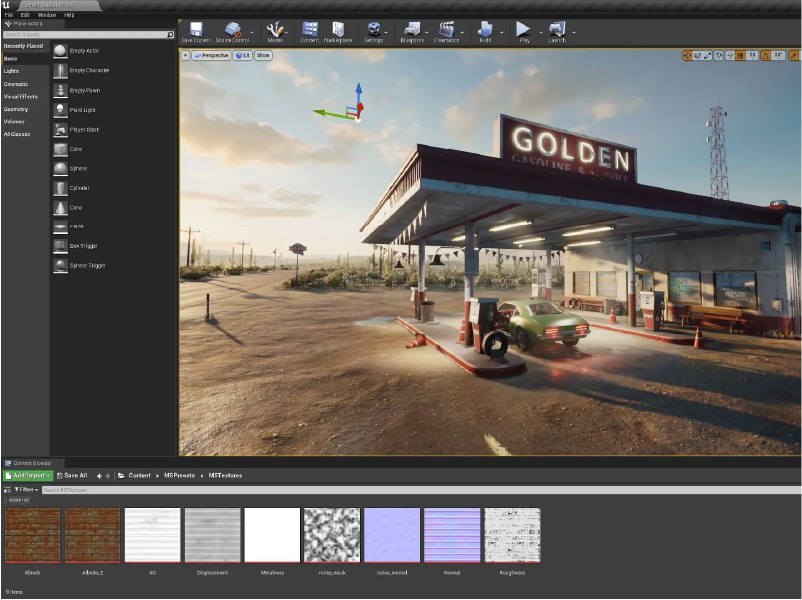Pick the Cube shape actor

coord(68,149)
